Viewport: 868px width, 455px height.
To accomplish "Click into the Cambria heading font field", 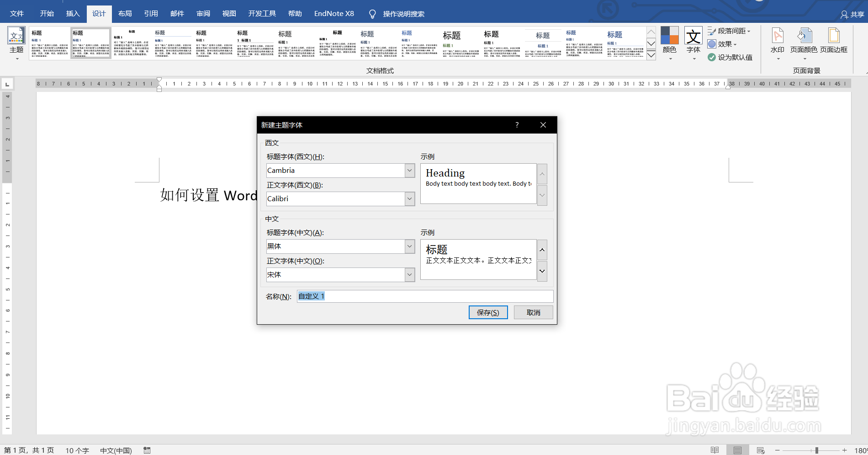I will coord(335,171).
